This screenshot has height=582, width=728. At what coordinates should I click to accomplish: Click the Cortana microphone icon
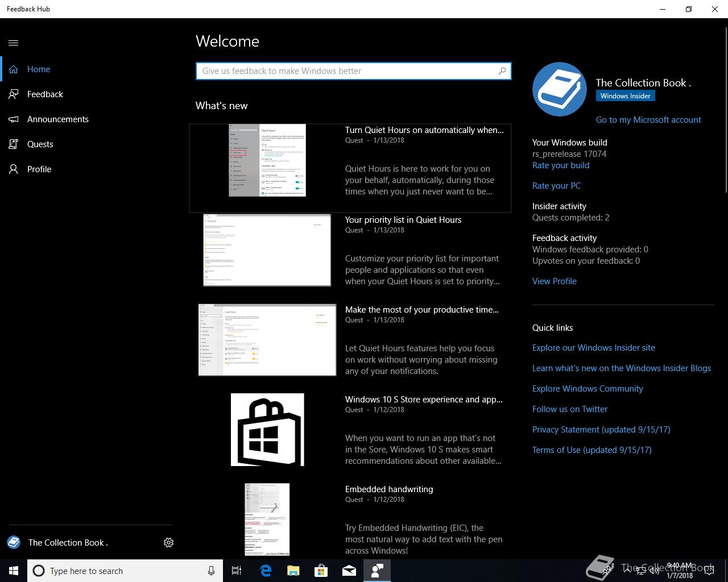pyautogui.click(x=211, y=571)
